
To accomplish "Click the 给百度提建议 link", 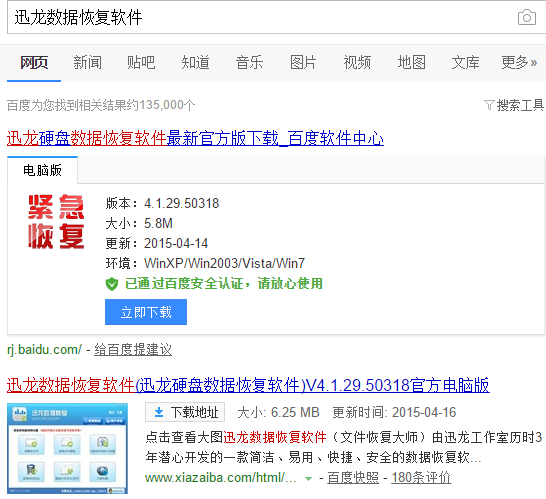I will [x=133, y=350].
